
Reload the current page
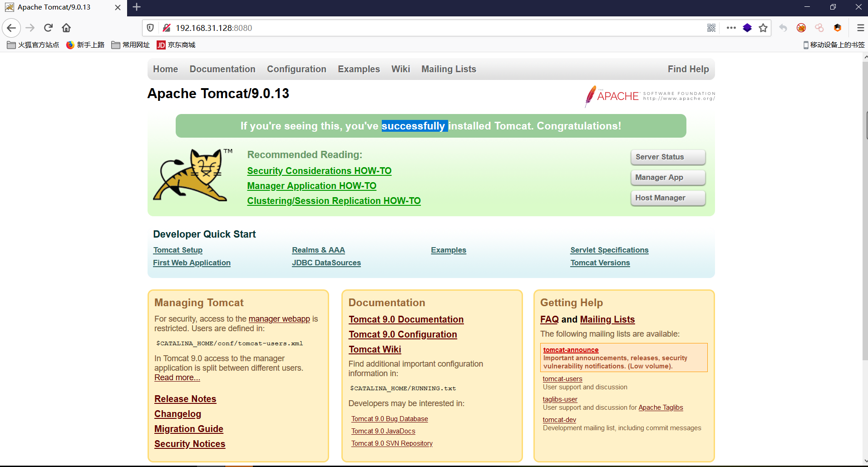(x=48, y=28)
